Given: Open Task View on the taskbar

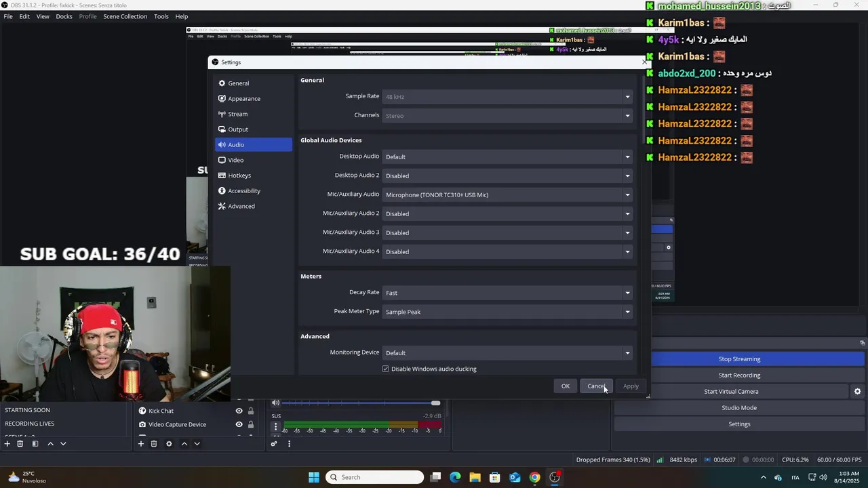Looking at the screenshot, I should coord(435,477).
